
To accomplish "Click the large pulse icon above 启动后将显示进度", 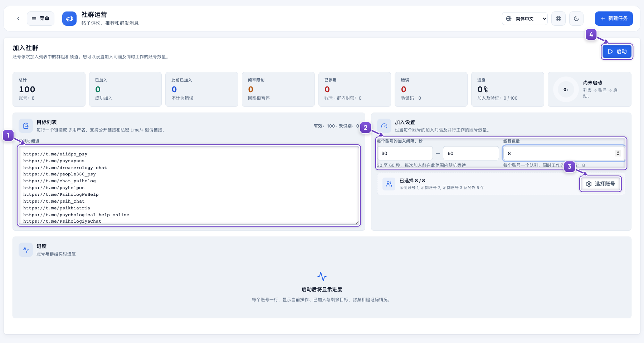I will coord(322,277).
